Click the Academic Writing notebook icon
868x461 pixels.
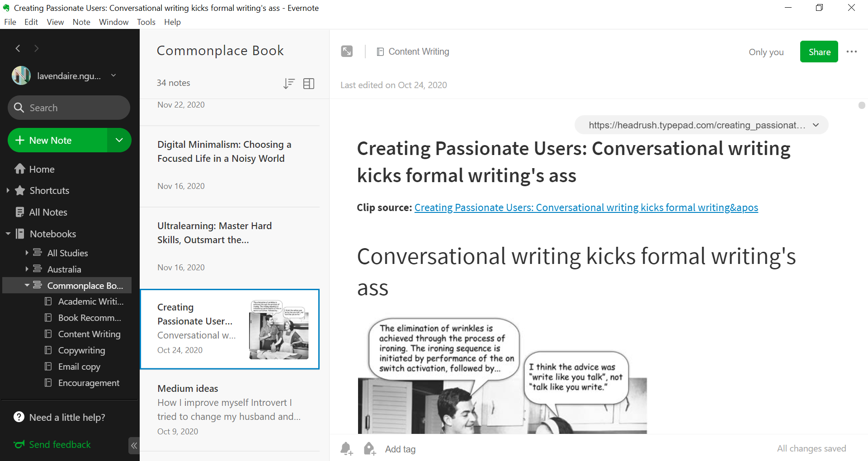(48, 301)
